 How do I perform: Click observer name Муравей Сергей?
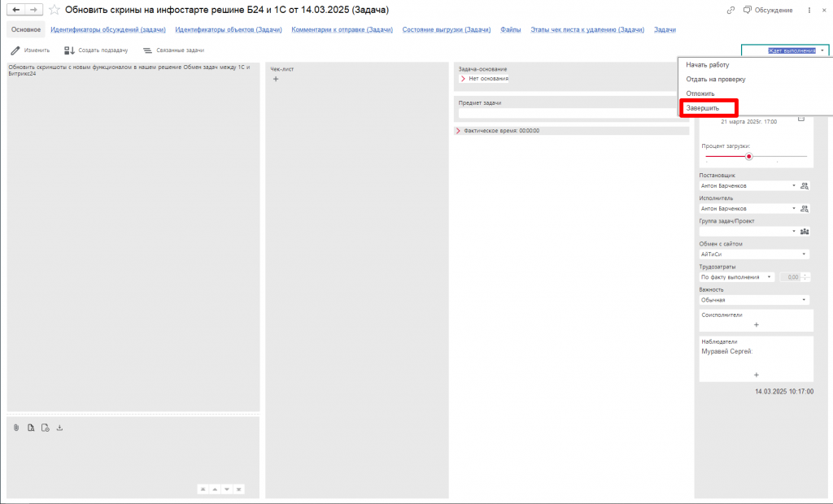pyautogui.click(x=726, y=351)
